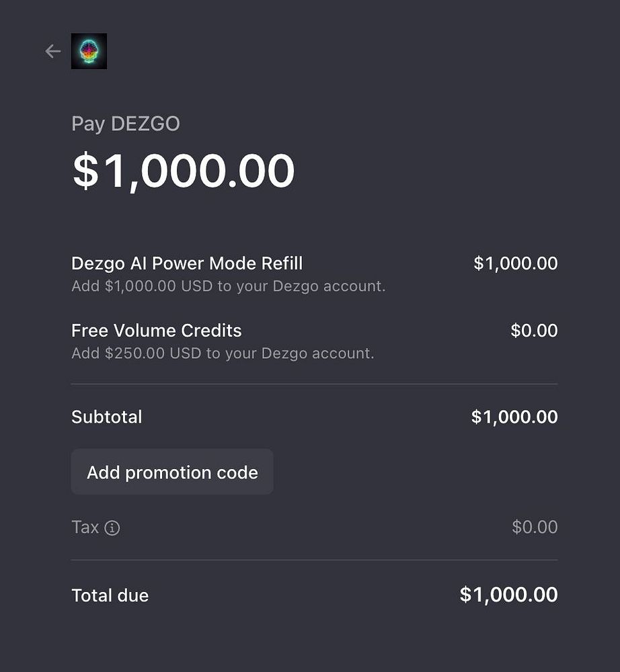
Task: Click the Tax label text
Action: [x=85, y=528]
